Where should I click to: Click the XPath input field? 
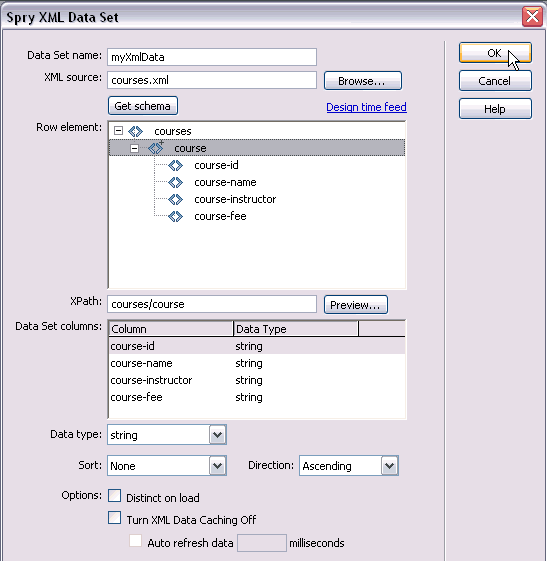tap(212, 304)
